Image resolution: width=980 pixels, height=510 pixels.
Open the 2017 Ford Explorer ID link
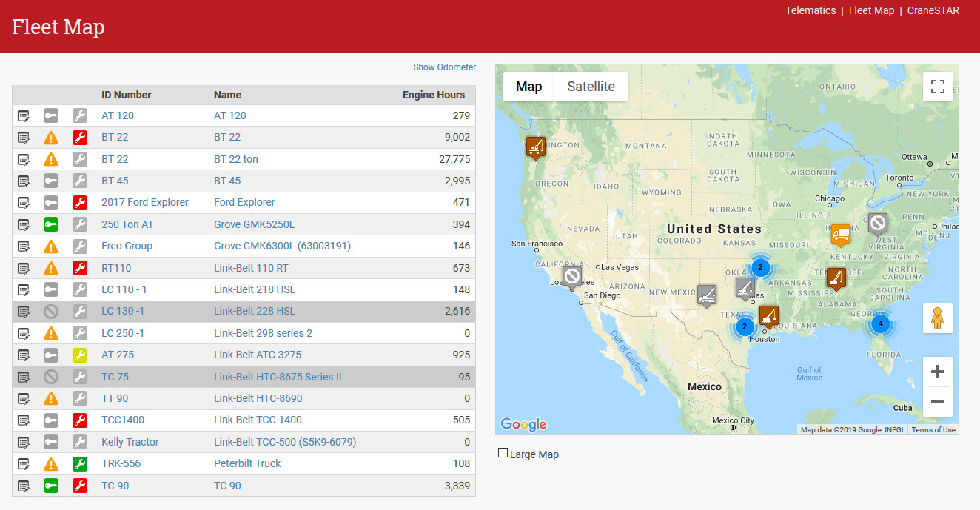tap(145, 202)
